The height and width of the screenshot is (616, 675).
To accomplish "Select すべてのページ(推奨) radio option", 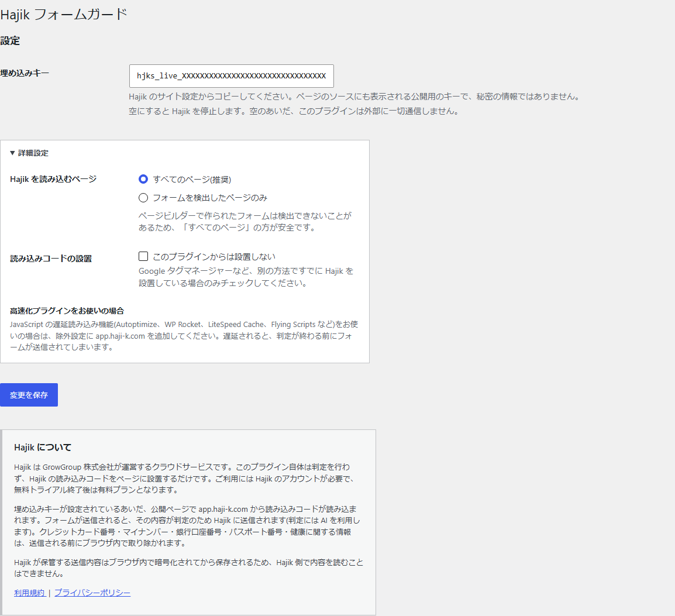I will (143, 179).
